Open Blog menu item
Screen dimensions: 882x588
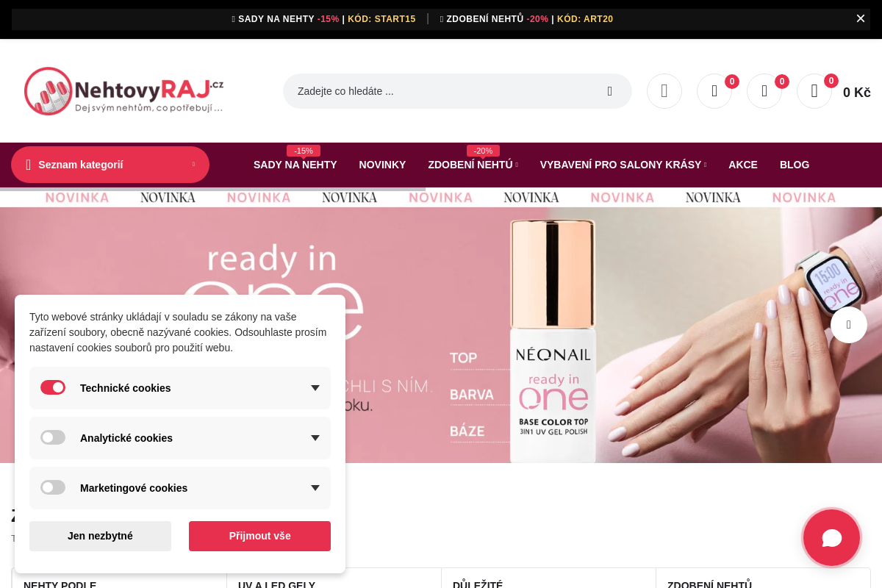(795, 165)
